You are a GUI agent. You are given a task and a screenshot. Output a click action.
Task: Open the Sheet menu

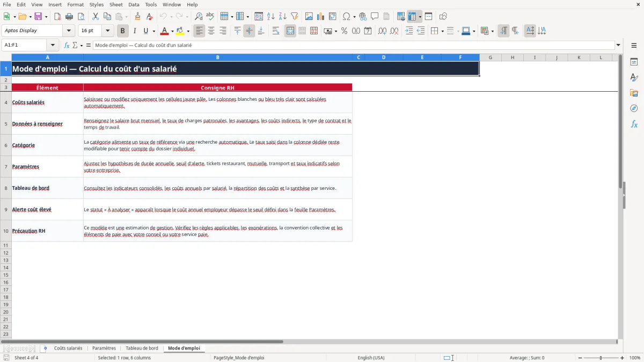(x=116, y=4)
